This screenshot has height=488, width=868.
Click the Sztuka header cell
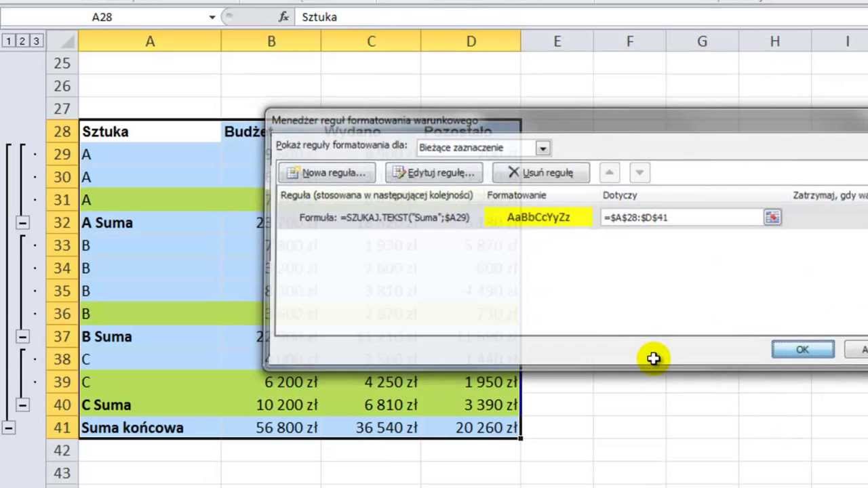[x=150, y=131]
